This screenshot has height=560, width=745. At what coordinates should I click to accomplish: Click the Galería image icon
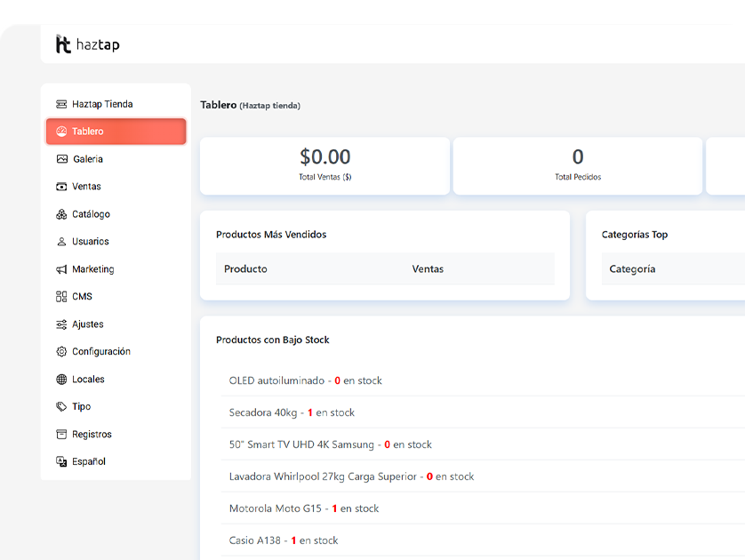(61, 159)
